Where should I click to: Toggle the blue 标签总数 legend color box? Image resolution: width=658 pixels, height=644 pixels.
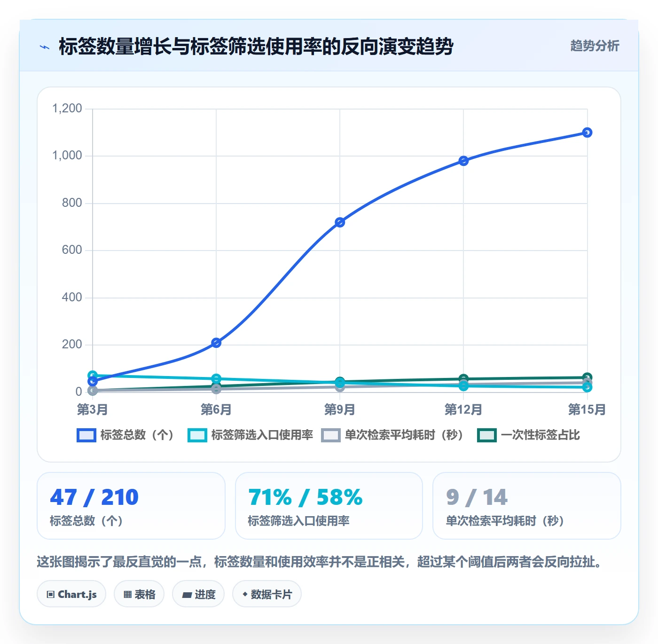click(x=86, y=435)
